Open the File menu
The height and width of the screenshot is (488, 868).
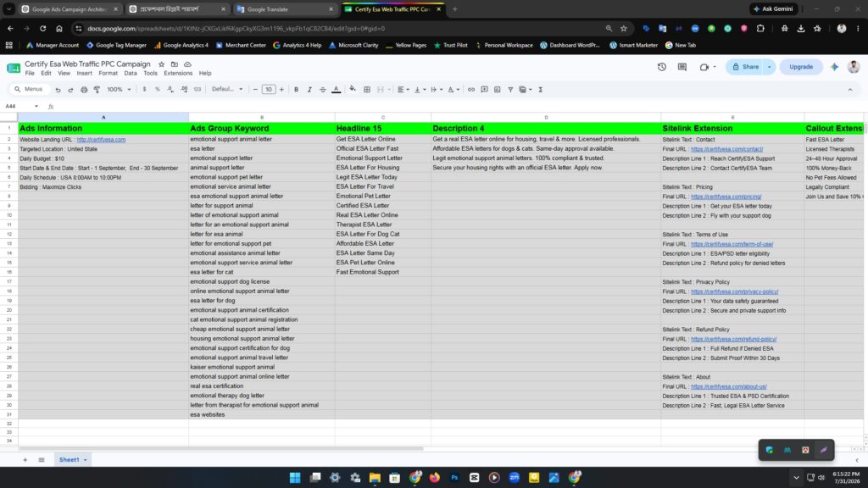(x=30, y=73)
